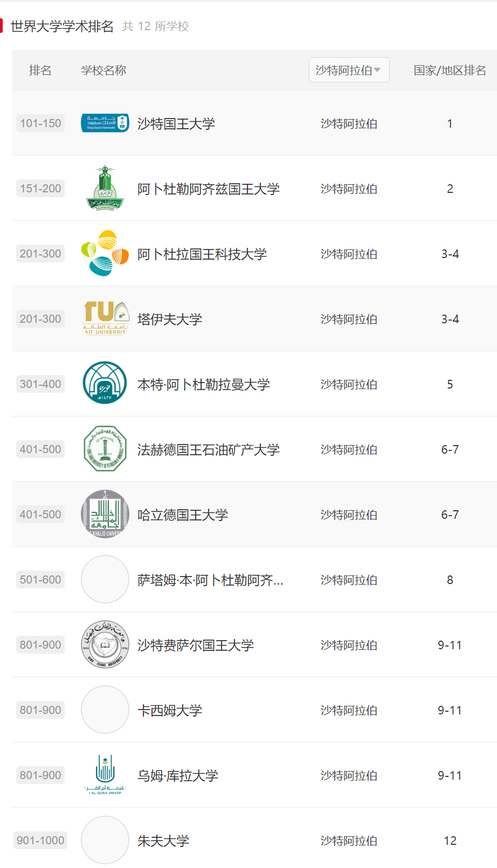Open the 阿卜杜勒阿齐兹国王大学 link
Image resolution: width=497 pixels, height=868 pixels.
pyautogui.click(x=209, y=189)
